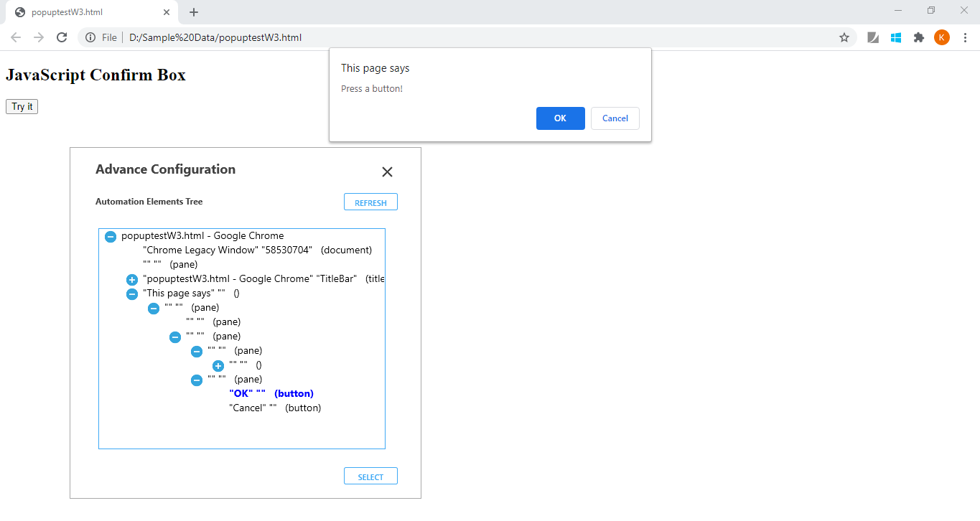Click the blue squares extension icon
The image size is (980, 521).
[896, 37]
